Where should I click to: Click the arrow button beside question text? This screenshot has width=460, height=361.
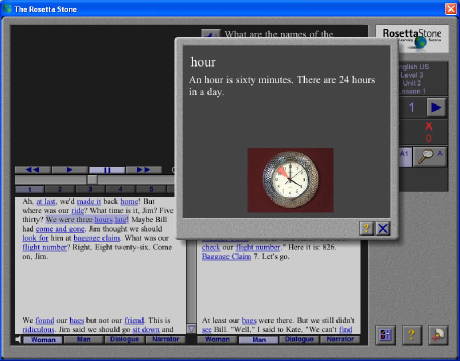point(210,34)
